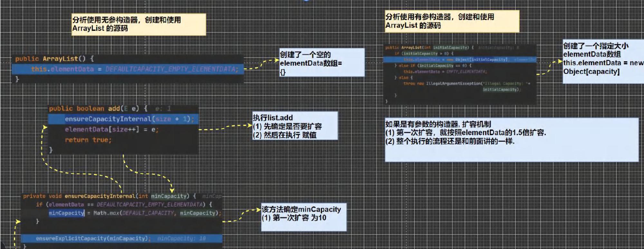Click the line 'minCapacity = Math.max(DEFAULT_CAPACITY, minCapacity);'
This screenshot has height=249, width=644.
(135, 213)
